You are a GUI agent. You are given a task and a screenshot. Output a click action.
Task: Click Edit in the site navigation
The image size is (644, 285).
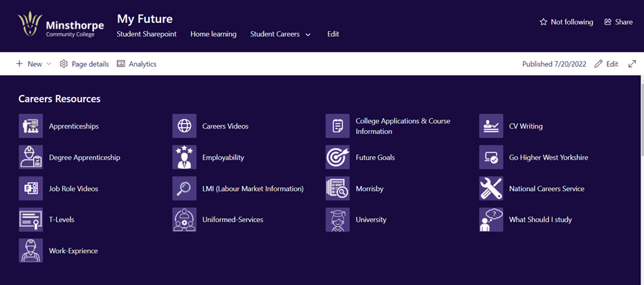(333, 34)
